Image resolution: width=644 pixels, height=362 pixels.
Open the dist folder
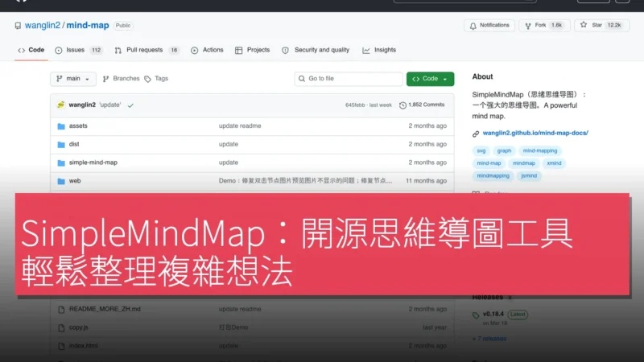(x=74, y=145)
